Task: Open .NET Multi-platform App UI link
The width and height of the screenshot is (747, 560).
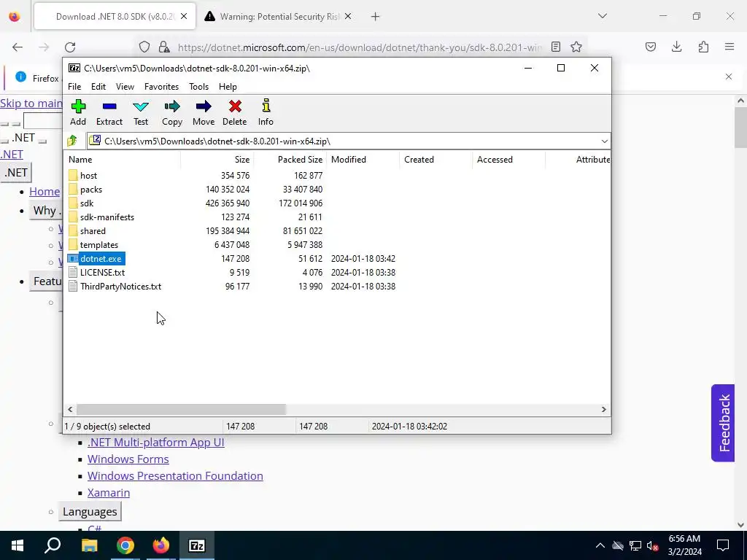Action: 156,443
